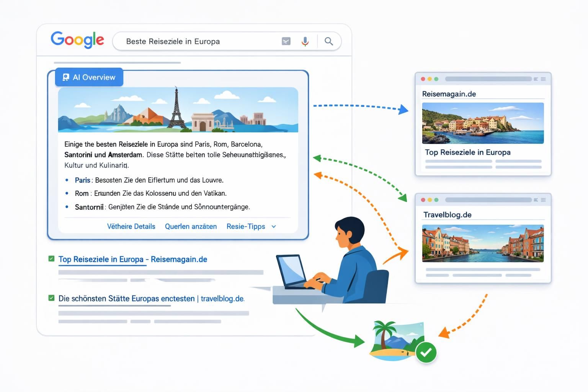
Task: Click the Reisemagain.de site title
Action: tap(449, 94)
